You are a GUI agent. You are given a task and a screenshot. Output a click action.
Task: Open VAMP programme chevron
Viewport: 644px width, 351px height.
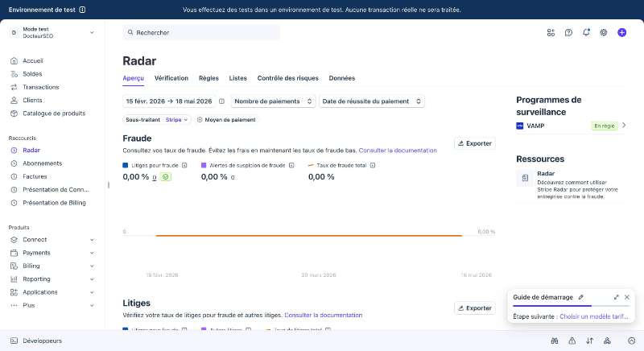[624, 126]
